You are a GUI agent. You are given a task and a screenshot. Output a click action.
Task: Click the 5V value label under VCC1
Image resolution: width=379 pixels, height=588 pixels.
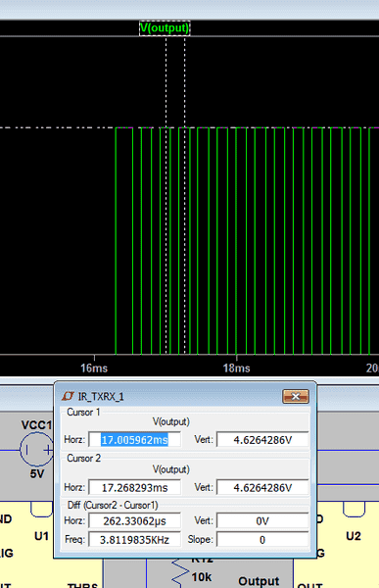tap(37, 473)
